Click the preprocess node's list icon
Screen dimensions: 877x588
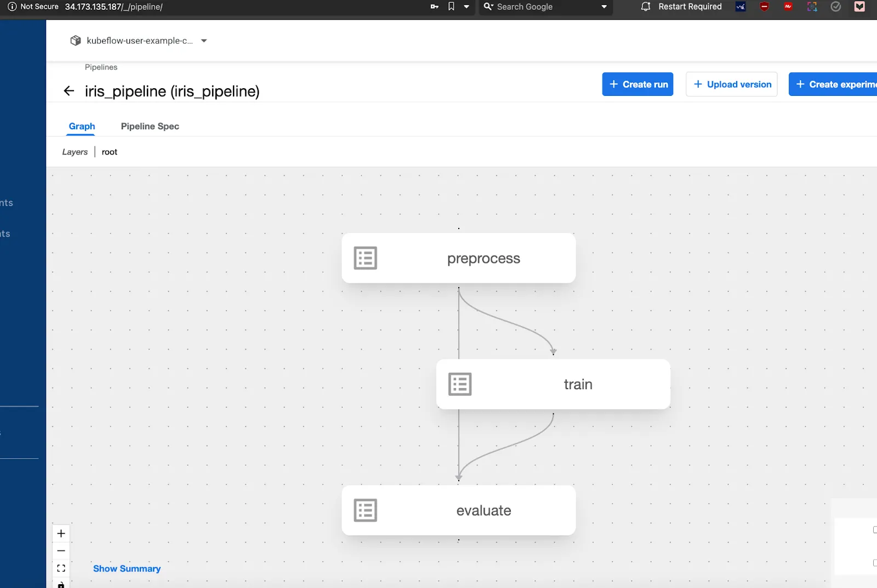pyautogui.click(x=365, y=258)
